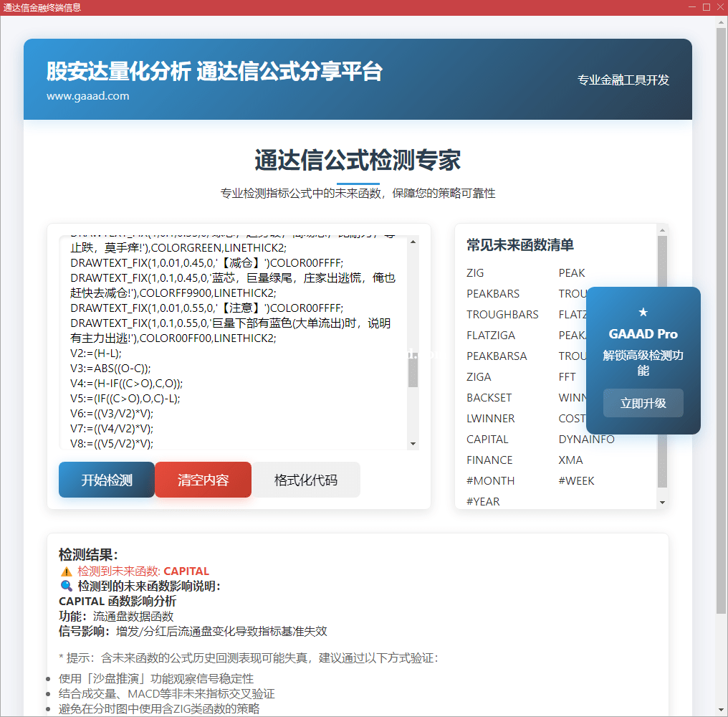Click FLATZIGA in the function list
Screen dimensions: 728x717
[x=491, y=335]
